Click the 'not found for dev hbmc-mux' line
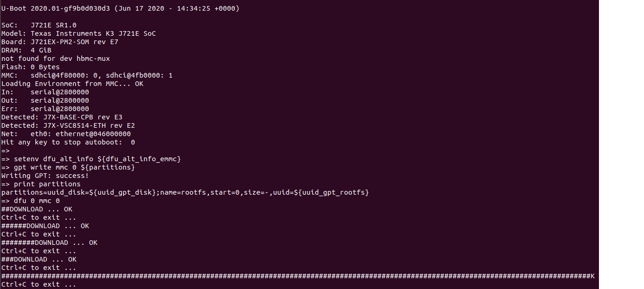Image resolution: width=644 pixels, height=289 pixels. [56, 59]
